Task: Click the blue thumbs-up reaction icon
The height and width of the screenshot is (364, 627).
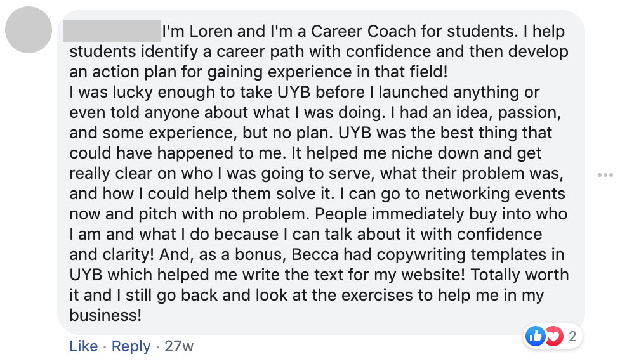Action: pyautogui.click(x=535, y=336)
